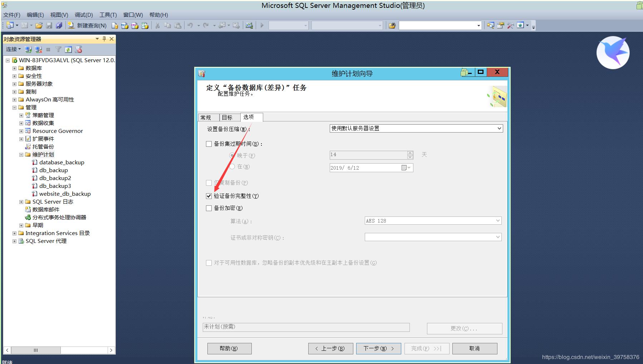Click the Connect Object Explorer icon
Viewport: 643px width, 364px height.
[x=28, y=49]
